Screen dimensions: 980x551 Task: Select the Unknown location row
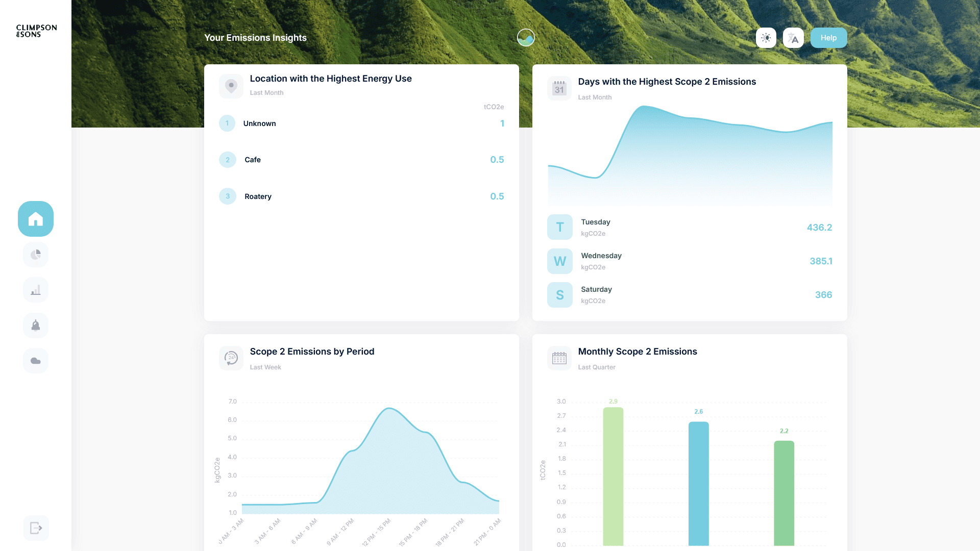coord(361,123)
